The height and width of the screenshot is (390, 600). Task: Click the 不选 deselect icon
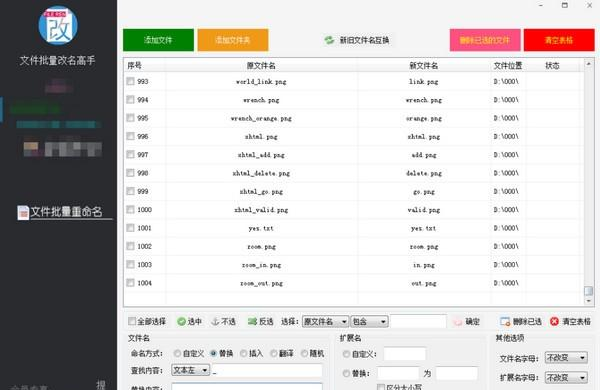point(215,321)
